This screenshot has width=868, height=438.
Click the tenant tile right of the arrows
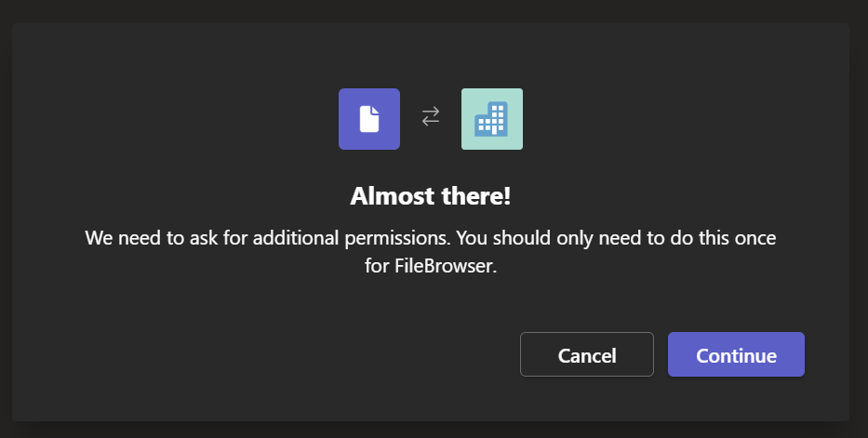[x=491, y=119]
